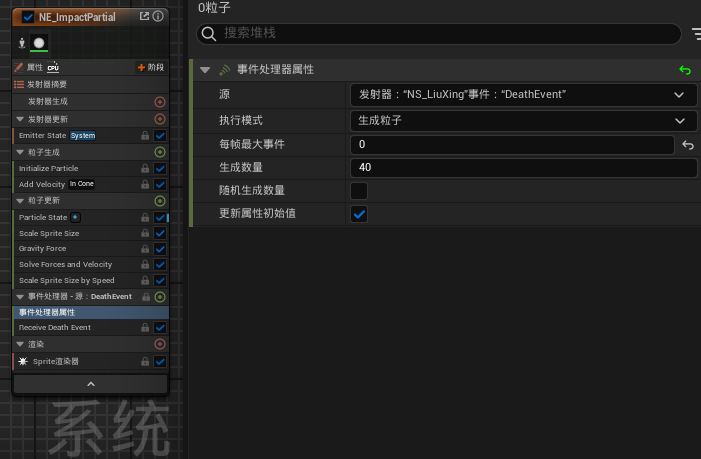Toggle the NE_ImpactPartial emitter enabled checkbox
This screenshot has height=459, width=701.
[x=28, y=17]
